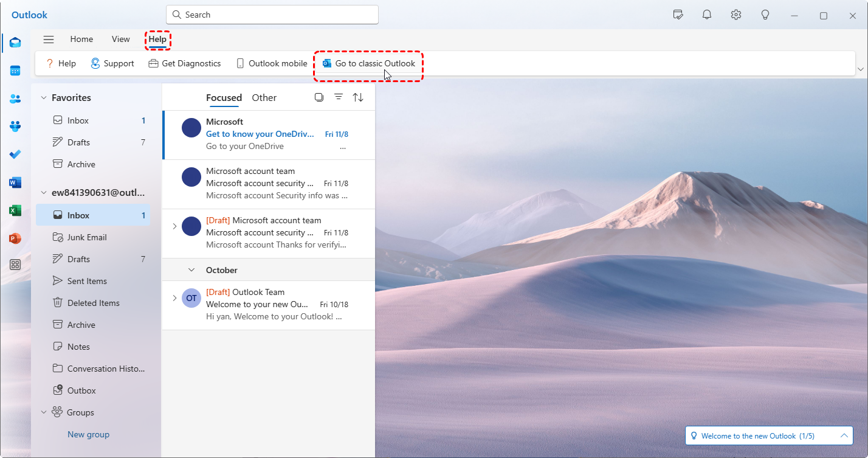Click the Support ribbon button
868x458 pixels.
pos(112,63)
